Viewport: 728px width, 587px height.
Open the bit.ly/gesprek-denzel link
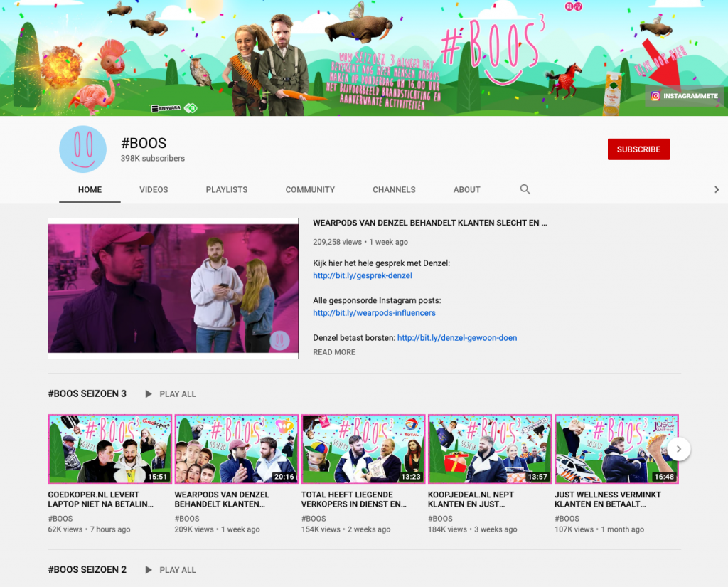[x=363, y=275]
